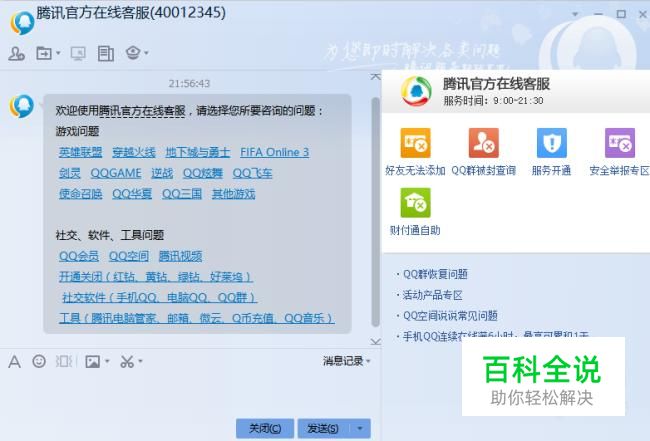Open the 开通关闭（红钻、黄钻…）link
The image size is (650, 441).
(x=155, y=277)
